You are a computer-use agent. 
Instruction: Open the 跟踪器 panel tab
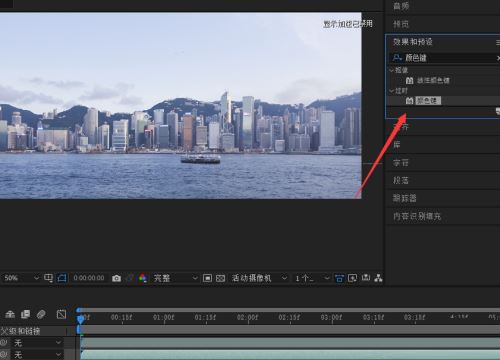405,198
